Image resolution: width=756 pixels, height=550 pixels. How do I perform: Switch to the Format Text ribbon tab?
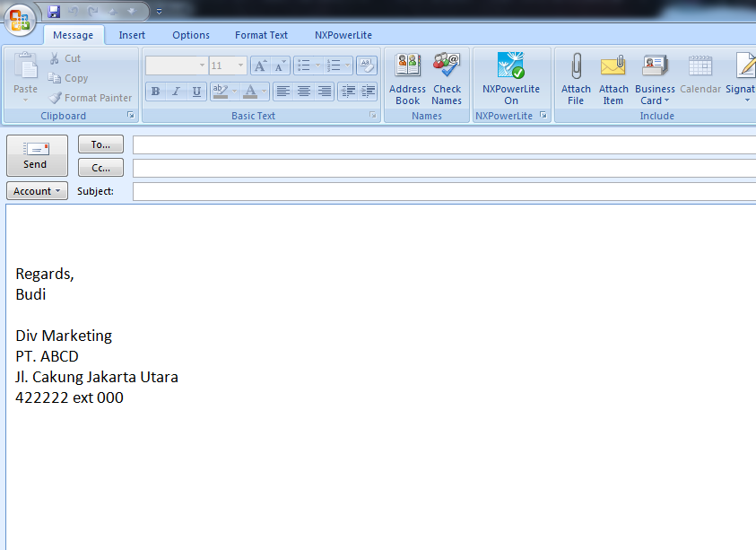click(x=260, y=34)
